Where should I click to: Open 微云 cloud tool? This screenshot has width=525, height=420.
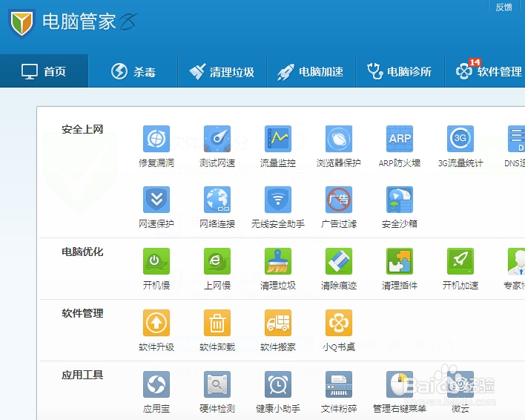tap(460, 384)
